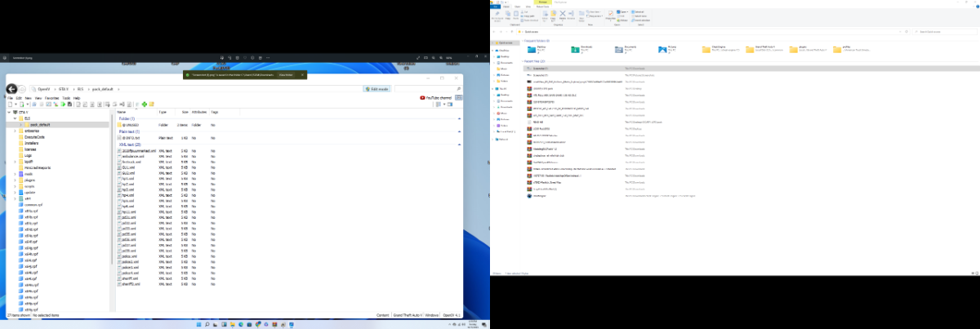Select common.rpf archive in tree
Viewport: 980px width, 329px height.
point(33,203)
